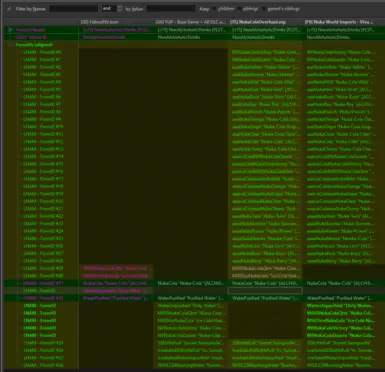The width and height of the screenshot is (385, 372).
Task: Click the EDID NonAlcoholicDrinks cell in Nuka World Imports column
Action: click(344, 37)
